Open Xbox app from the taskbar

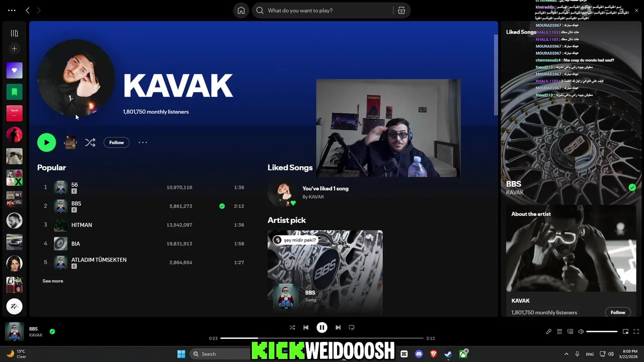point(463,354)
